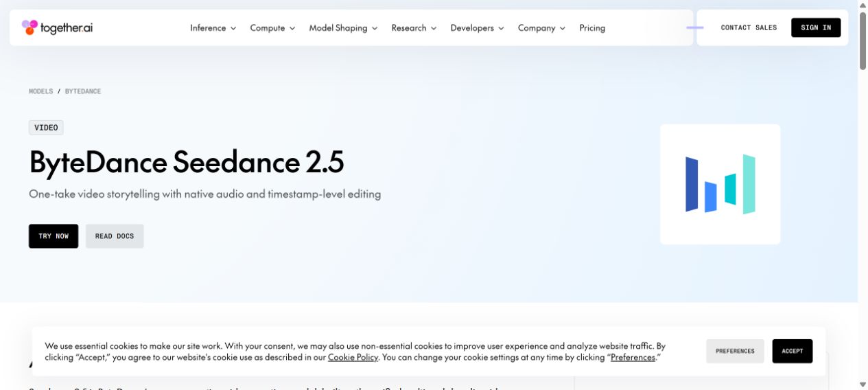
Task: Click the Try Now button
Action: click(54, 236)
